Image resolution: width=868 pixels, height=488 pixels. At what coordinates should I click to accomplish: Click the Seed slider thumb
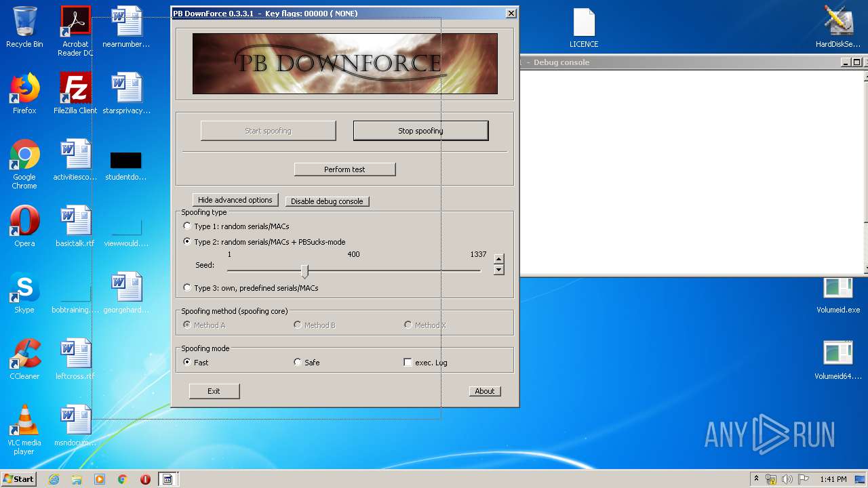[x=304, y=271]
